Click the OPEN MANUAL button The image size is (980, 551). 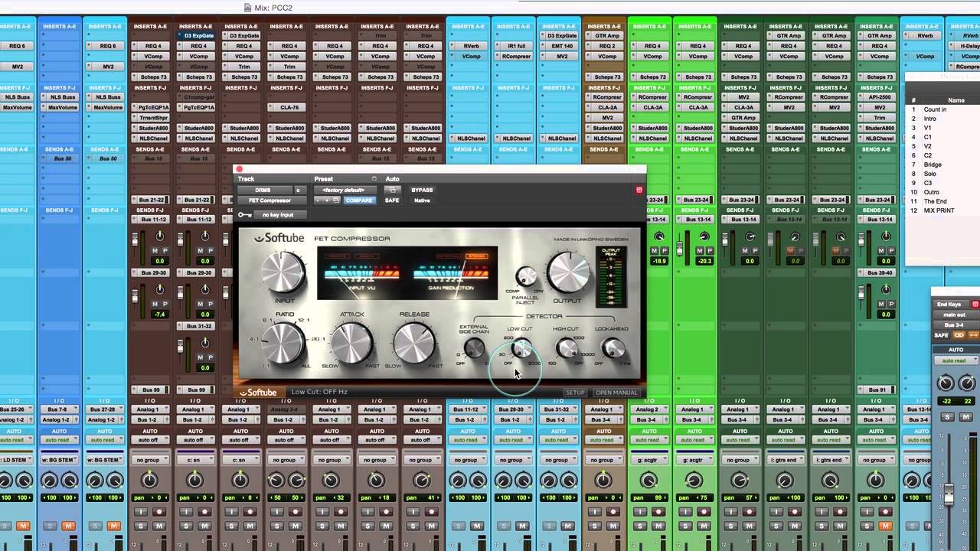pyautogui.click(x=616, y=393)
